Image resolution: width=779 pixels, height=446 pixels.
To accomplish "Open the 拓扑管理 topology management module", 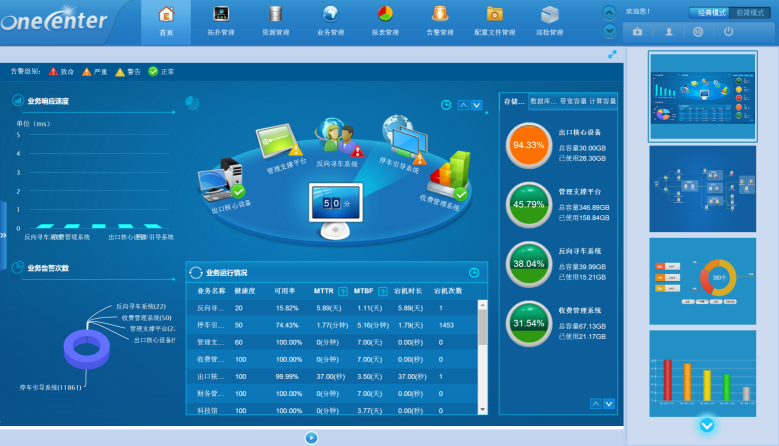I will coord(220,20).
